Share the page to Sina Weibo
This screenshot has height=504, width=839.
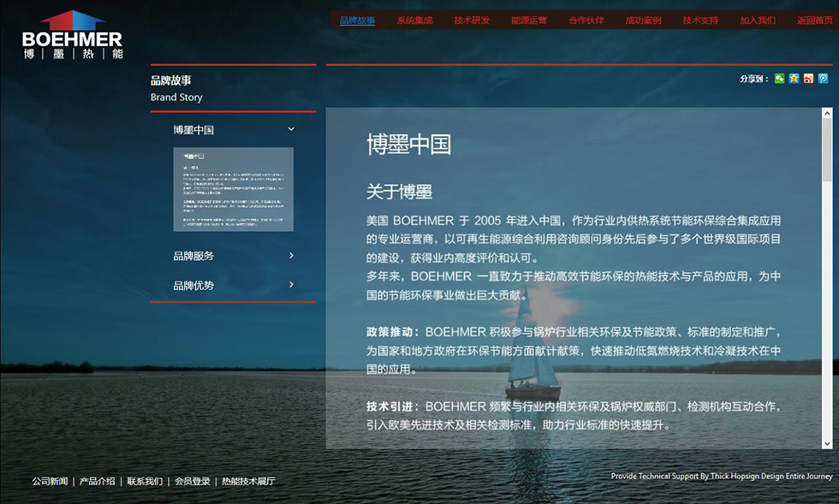click(x=808, y=79)
